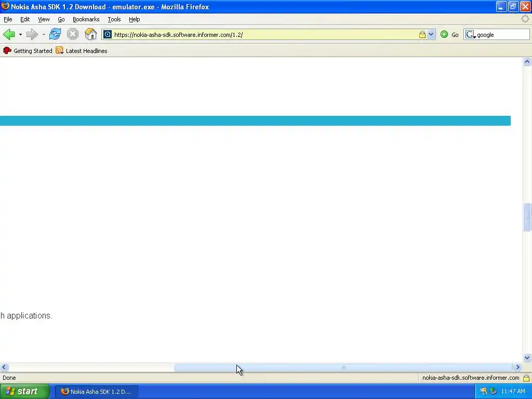Click the Latest Headlines RSS feed icon
Image resolution: width=532 pixels, height=399 pixels.
(59, 50)
